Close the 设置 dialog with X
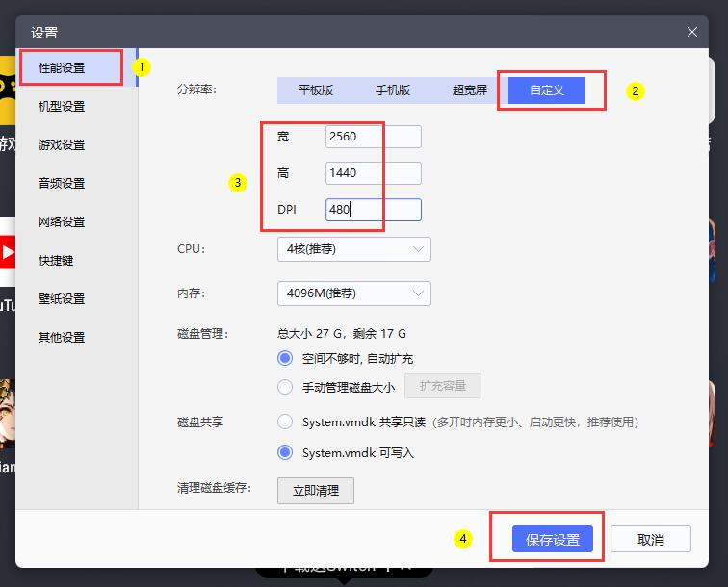This screenshot has height=587, width=728. (x=691, y=32)
